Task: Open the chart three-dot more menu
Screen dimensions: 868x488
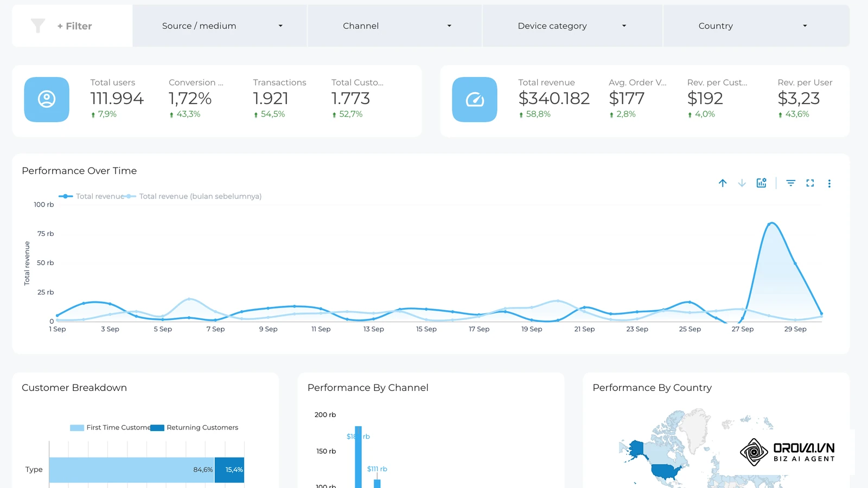Action: tap(829, 183)
